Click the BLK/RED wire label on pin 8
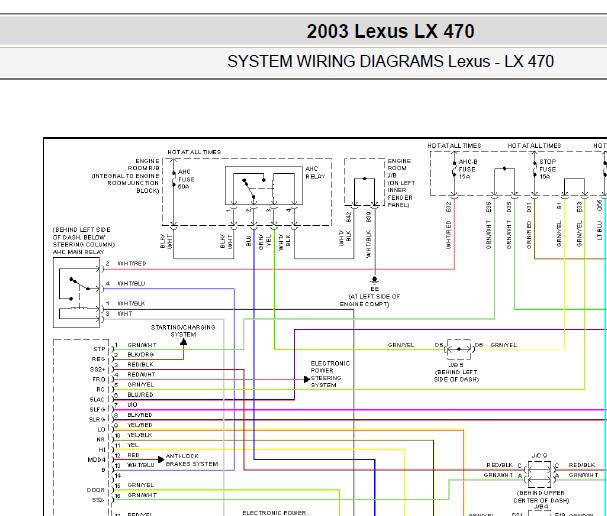 pos(140,415)
